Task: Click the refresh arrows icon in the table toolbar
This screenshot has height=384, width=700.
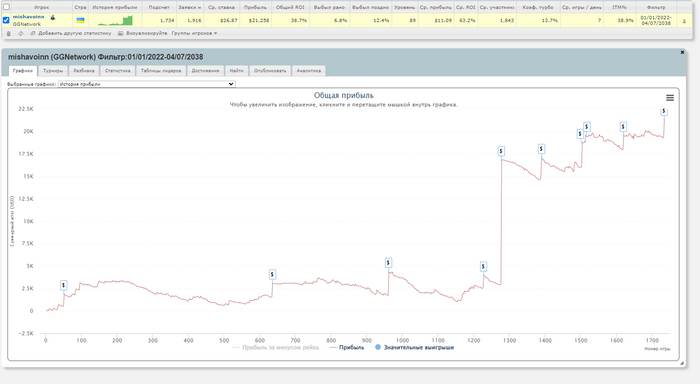Action: pos(21,33)
